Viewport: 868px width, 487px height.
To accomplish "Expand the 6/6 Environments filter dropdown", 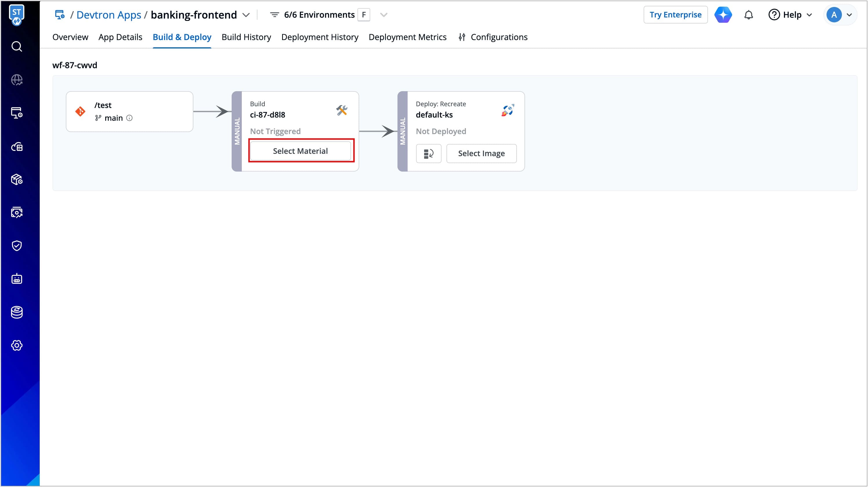I will 384,15.
